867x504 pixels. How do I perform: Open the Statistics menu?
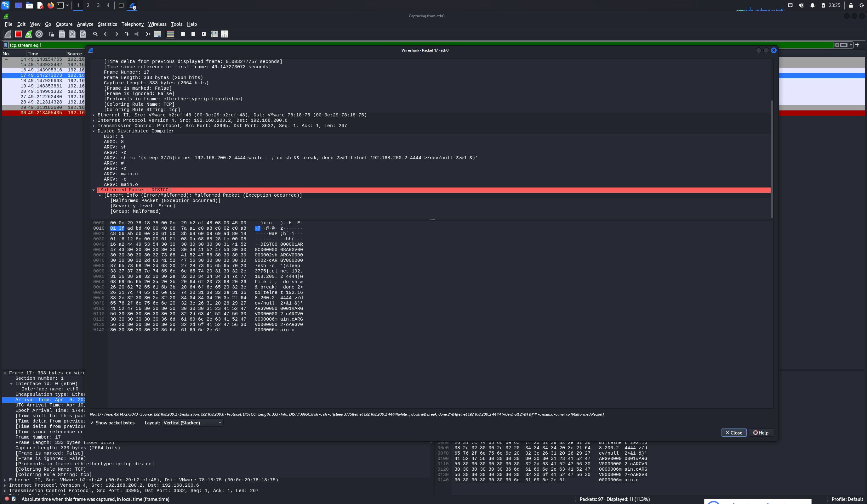click(107, 24)
